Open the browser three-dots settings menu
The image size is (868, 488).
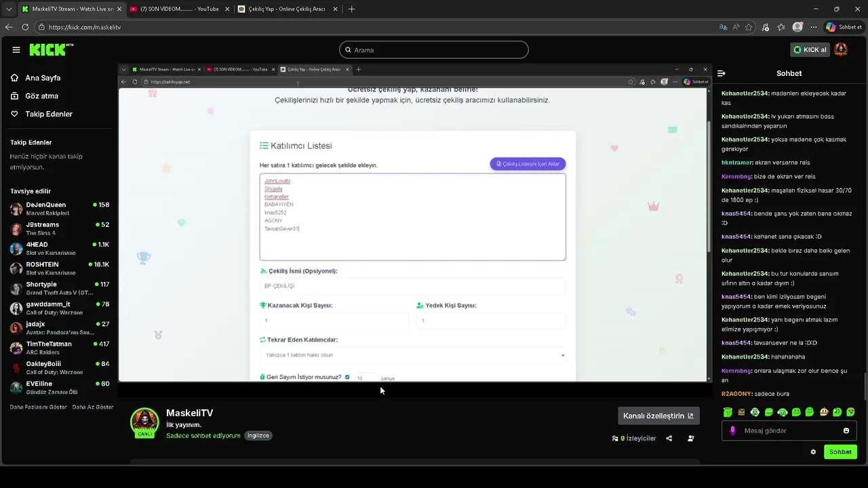[x=814, y=27]
